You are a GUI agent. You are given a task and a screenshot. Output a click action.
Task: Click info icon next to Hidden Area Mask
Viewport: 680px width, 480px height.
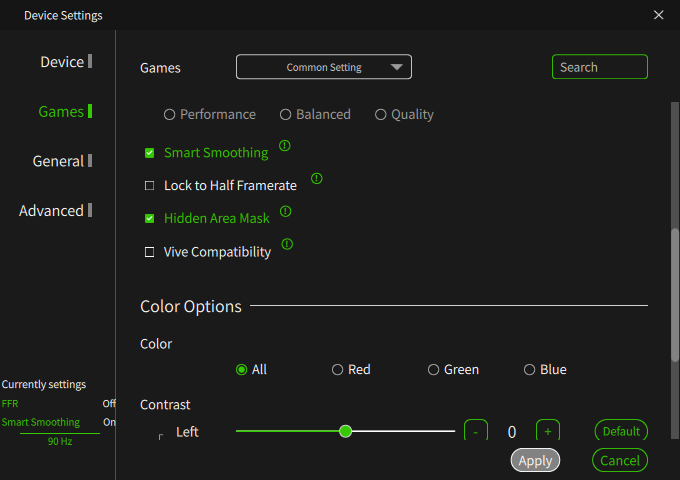point(286,212)
